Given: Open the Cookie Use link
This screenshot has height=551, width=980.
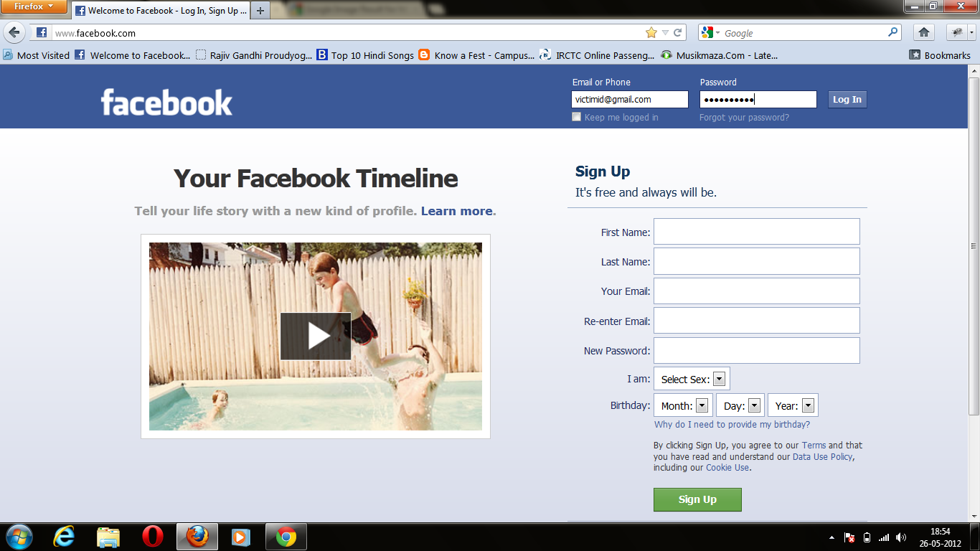Looking at the screenshot, I should (727, 468).
